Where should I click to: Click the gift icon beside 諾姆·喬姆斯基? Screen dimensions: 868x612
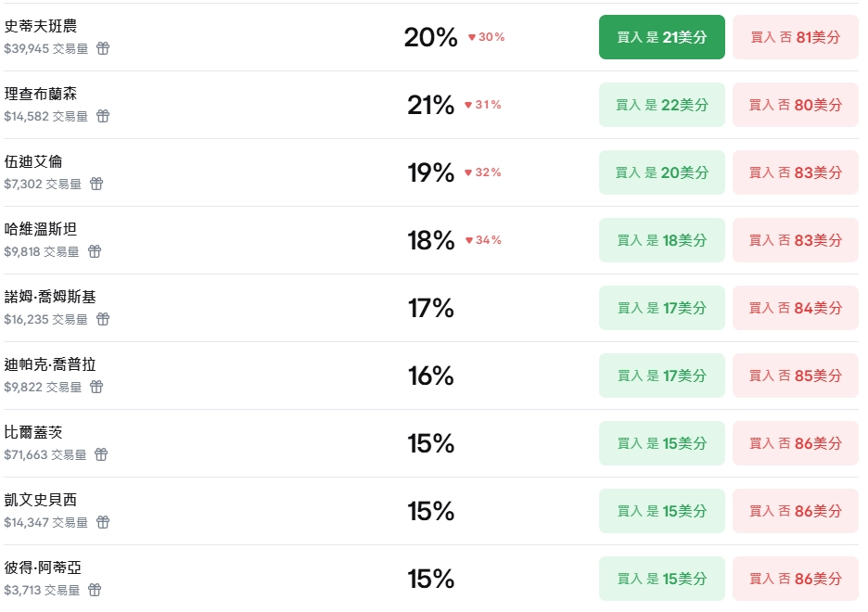click(103, 319)
